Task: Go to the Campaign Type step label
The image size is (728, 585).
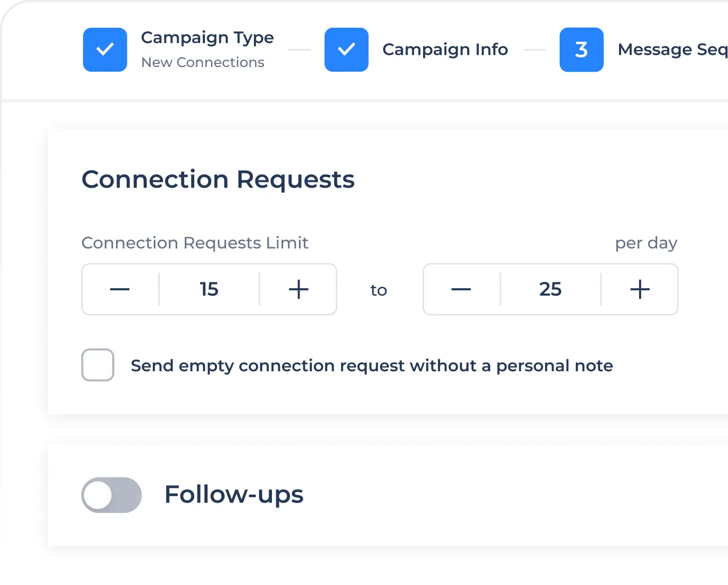Action: coord(207,38)
